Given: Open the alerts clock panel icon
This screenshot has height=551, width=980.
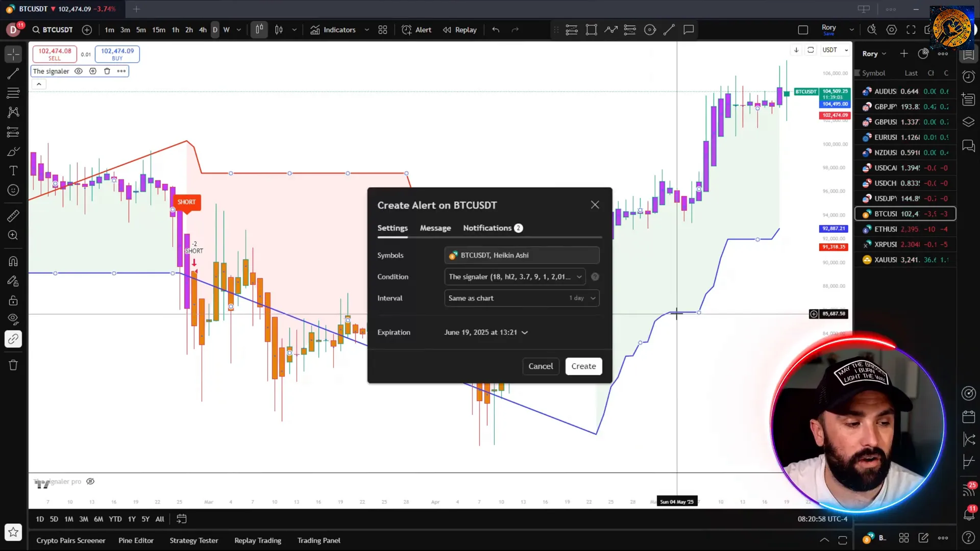Looking at the screenshot, I should click(969, 77).
